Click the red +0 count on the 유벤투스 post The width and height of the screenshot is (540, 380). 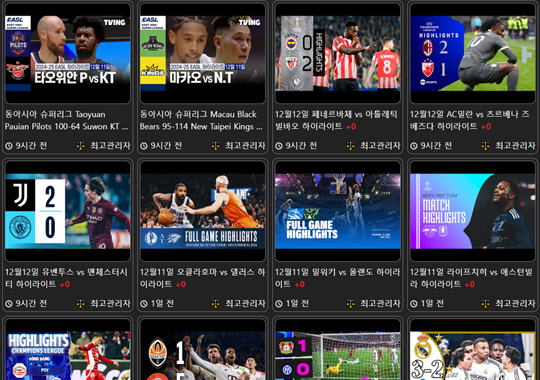coord(65,285)
